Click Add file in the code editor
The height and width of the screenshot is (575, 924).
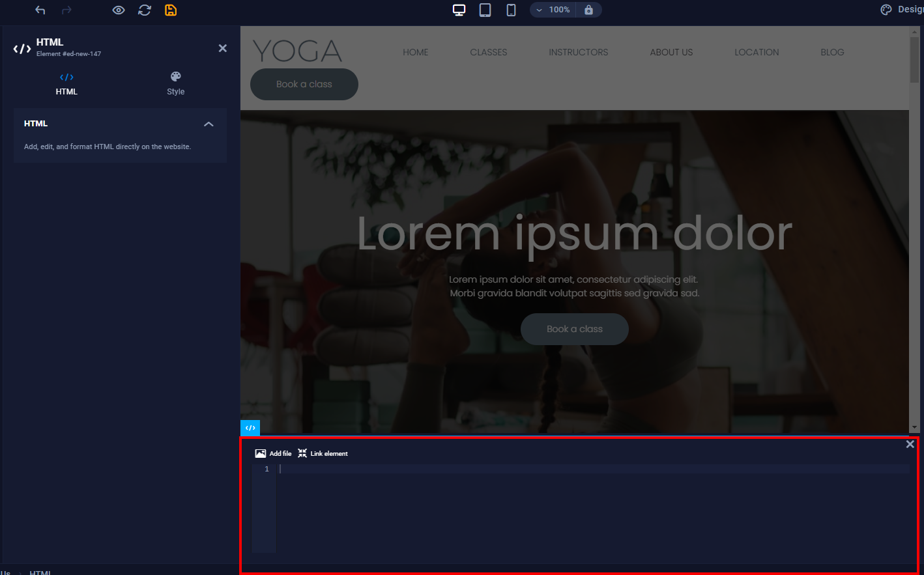click(274, 453)
